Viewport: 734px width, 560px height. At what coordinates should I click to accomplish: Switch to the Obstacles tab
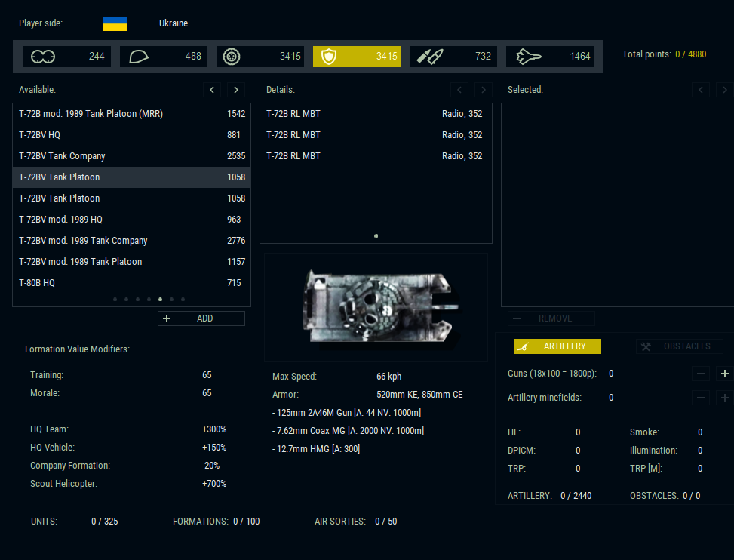(x=679, y=346)
